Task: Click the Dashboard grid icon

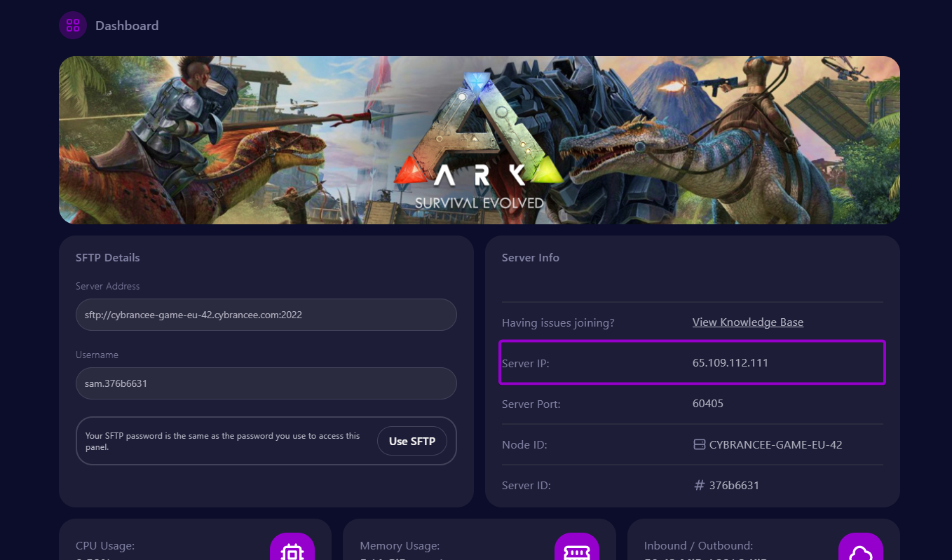Action: click(73, 26)
